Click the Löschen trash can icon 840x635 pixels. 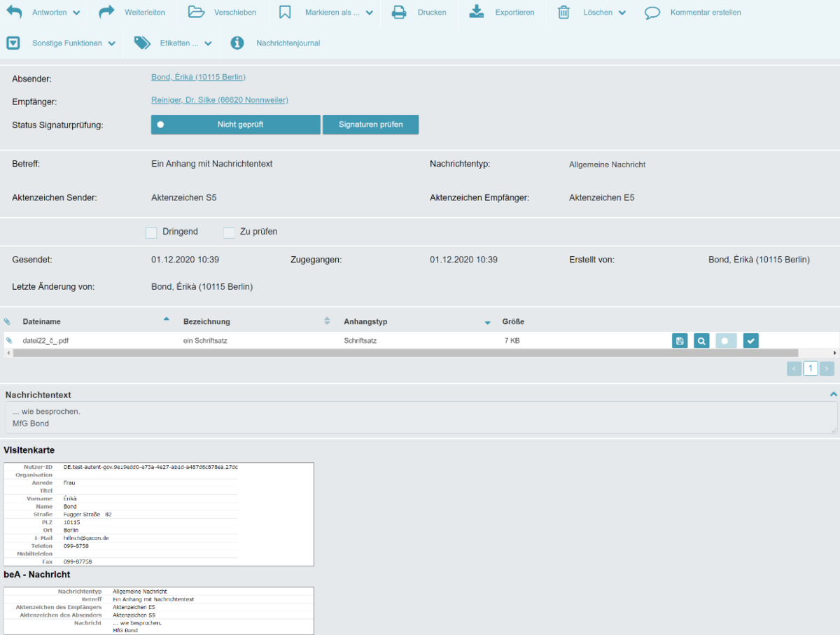click(563, 12)
